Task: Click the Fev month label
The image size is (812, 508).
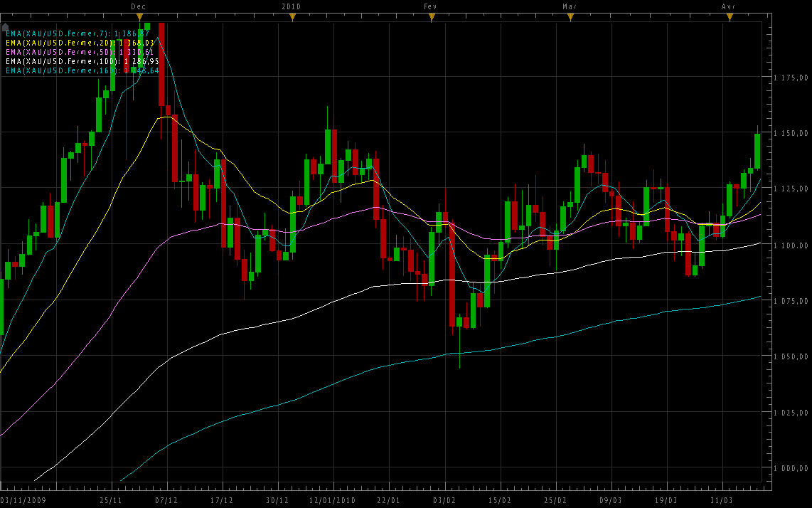Action: tap(430, 6)
